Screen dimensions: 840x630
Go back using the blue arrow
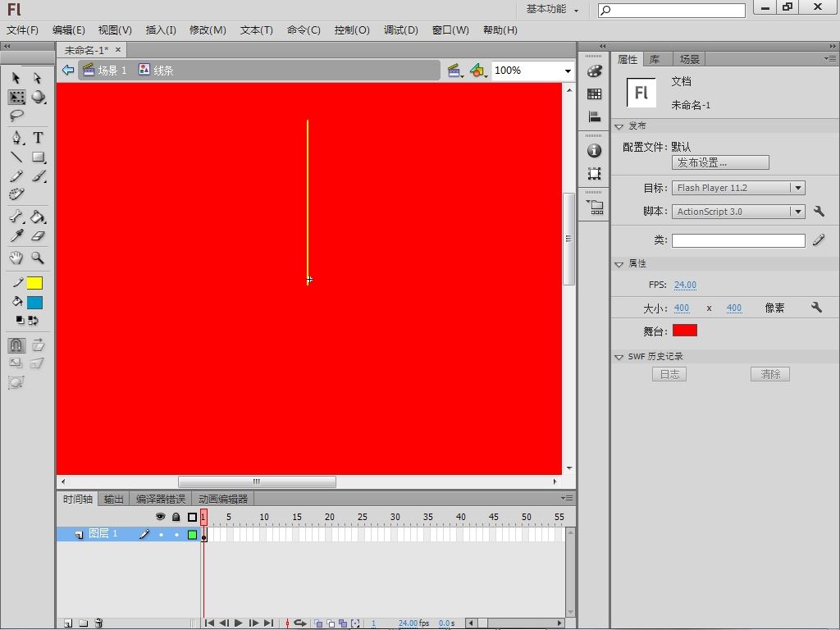coord(68,70)
